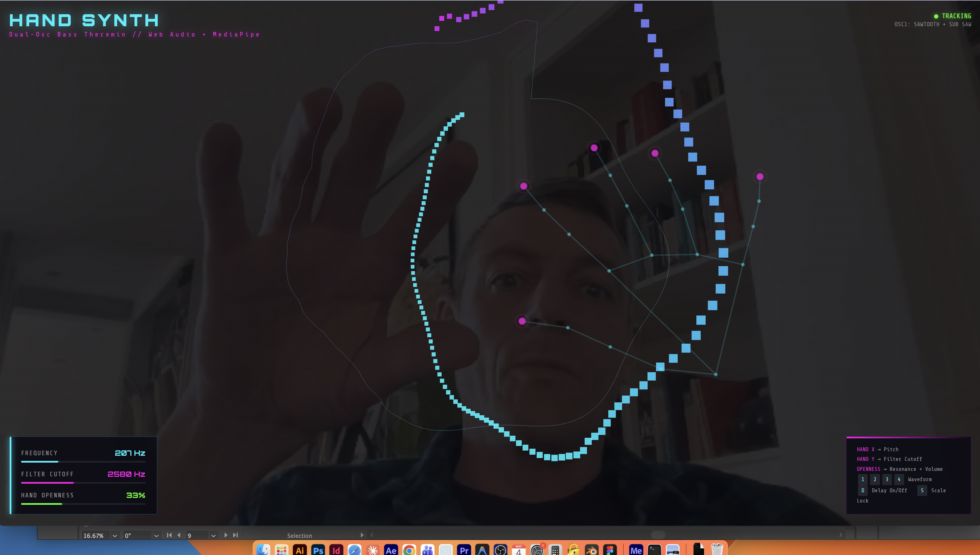The height and width of the screenshot is (555, 980).
Task: Click the gold padlock dock icon
Action: 574,550
